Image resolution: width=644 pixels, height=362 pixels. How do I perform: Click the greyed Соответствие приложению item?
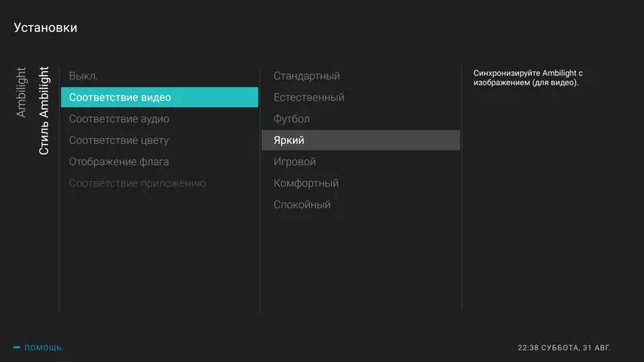point(137,183)
